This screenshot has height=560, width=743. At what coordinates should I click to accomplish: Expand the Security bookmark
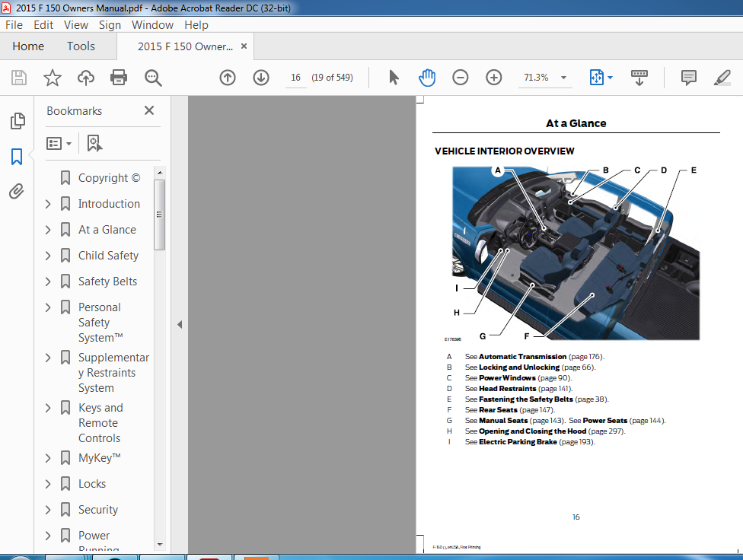point(48,510)
